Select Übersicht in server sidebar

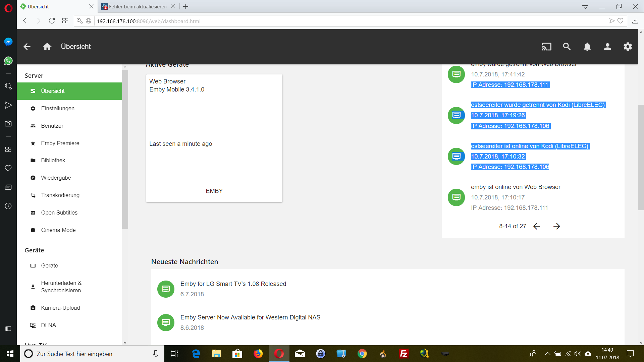click(69, 91)
